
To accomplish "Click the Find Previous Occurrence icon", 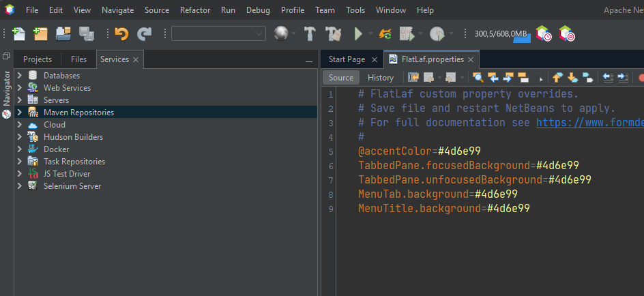I will click(x=493, y=77).
